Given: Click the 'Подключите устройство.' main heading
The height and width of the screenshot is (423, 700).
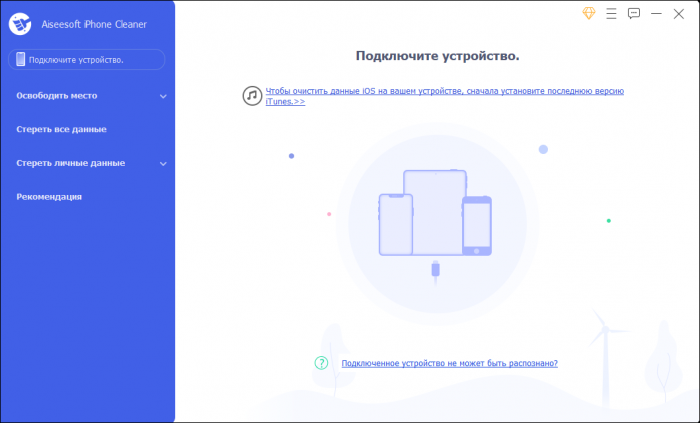Looking at the screenshot, I should pyautogui.click(x=438, y=56).
